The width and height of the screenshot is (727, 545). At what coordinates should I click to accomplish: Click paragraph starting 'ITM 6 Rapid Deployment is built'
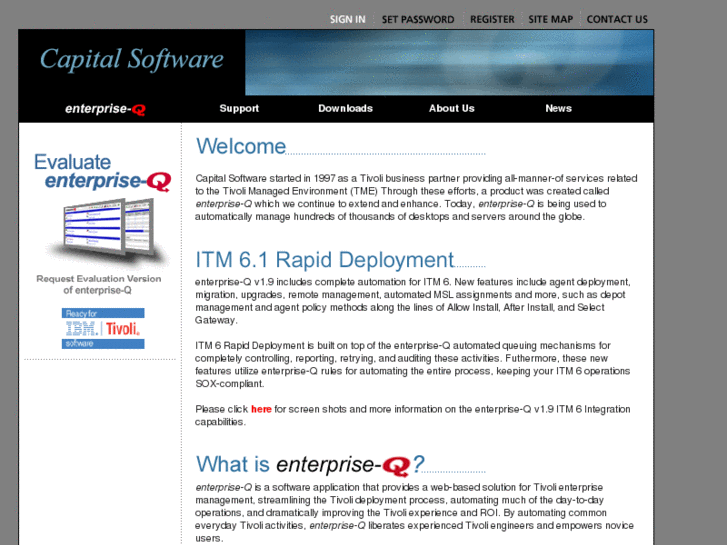pos(413,365)
